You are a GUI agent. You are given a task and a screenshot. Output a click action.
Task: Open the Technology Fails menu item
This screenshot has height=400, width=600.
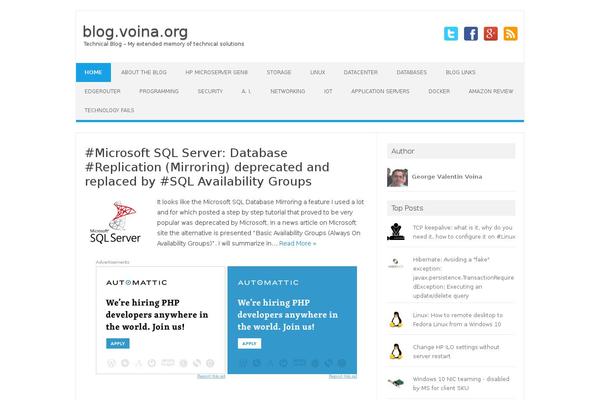(x=108, y=109)
